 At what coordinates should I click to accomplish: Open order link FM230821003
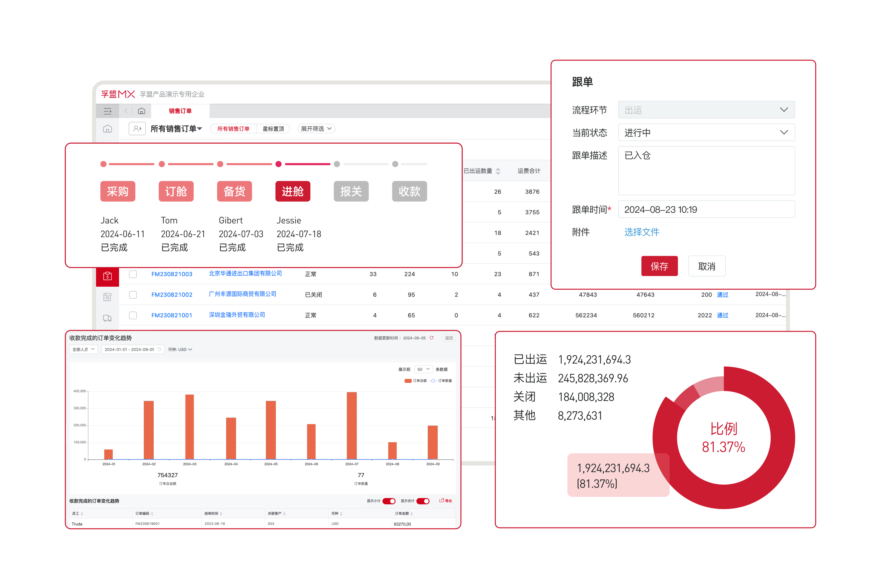[x=172, y=274]
